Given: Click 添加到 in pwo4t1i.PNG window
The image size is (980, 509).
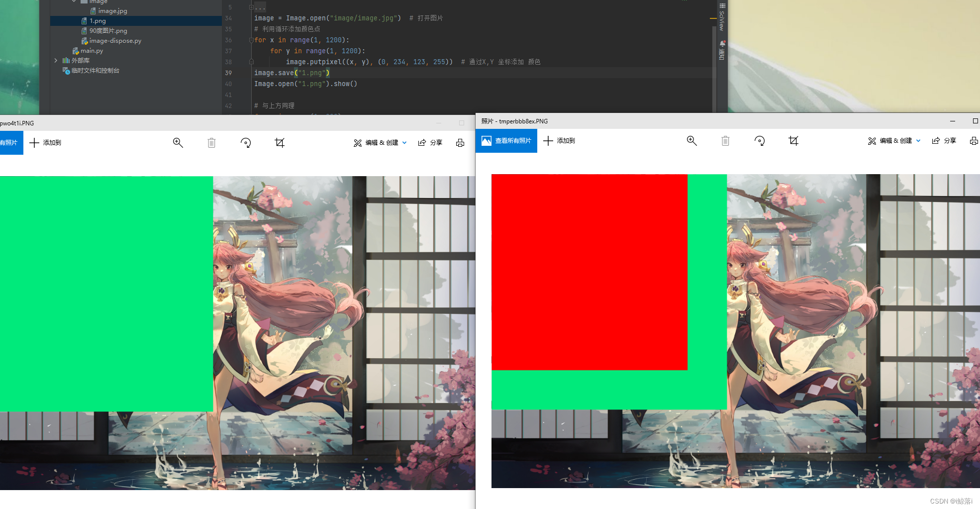Looking at the screenshot, I should click(x=45, y=143).
